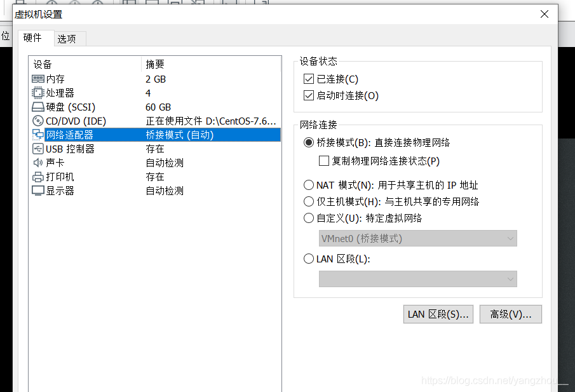Open 高级(V)... settings
This screenshot has height=392, width=575.
tap(510, 314)
